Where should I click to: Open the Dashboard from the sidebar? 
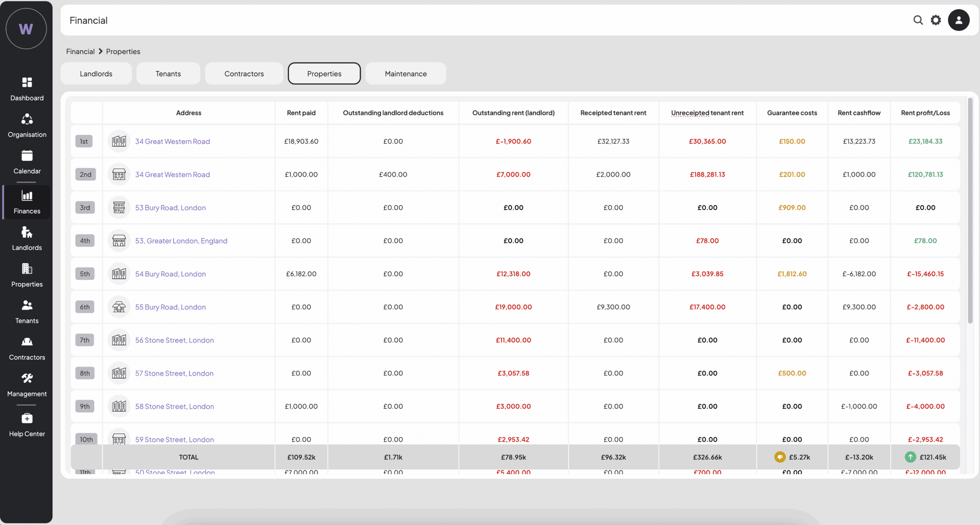27,89
